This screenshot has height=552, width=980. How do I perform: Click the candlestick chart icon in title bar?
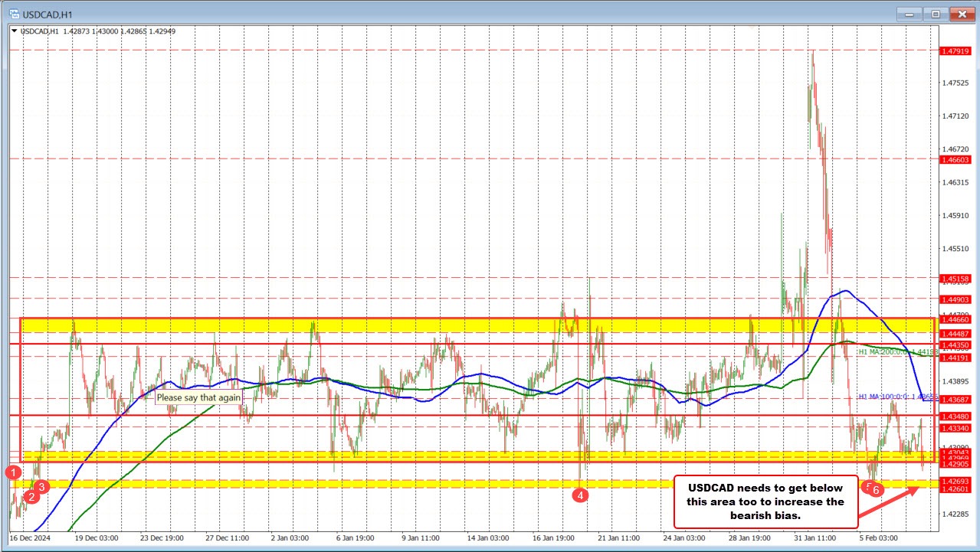point(15,13)
